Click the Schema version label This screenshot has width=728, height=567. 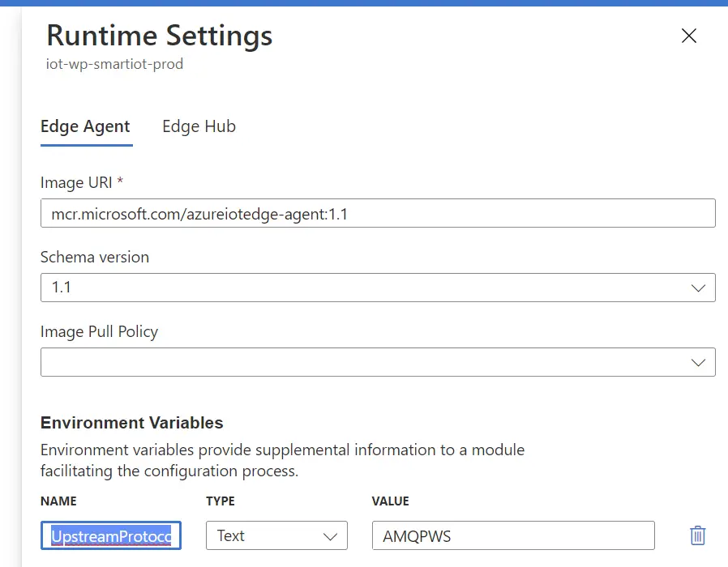click(x=95, y=257)
